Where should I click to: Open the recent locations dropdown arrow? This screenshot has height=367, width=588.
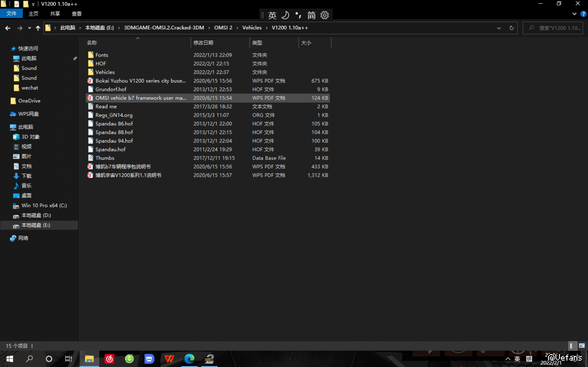click(x=30, y=28)
